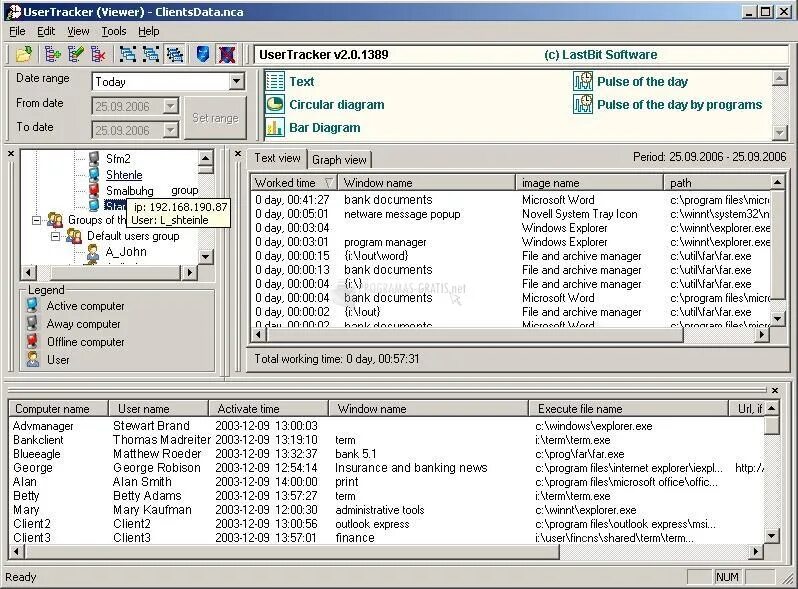Click the Text report list icon
Screen dimensions: 798x589
point(275,81)
